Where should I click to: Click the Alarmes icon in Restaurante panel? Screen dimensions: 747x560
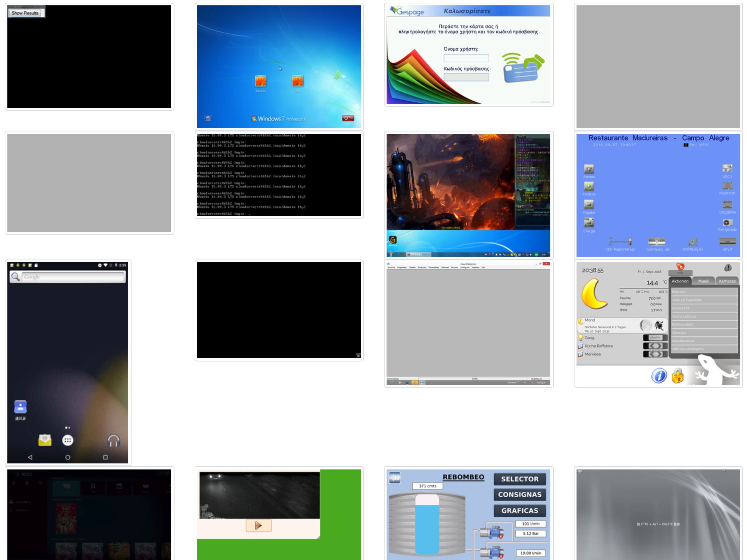click(589, 169)
